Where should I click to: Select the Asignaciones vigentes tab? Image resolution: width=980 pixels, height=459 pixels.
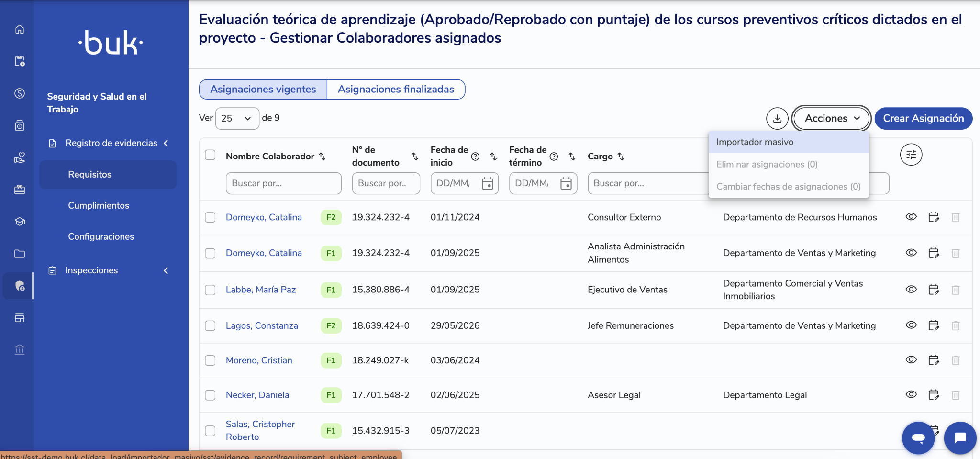[263, 90]
